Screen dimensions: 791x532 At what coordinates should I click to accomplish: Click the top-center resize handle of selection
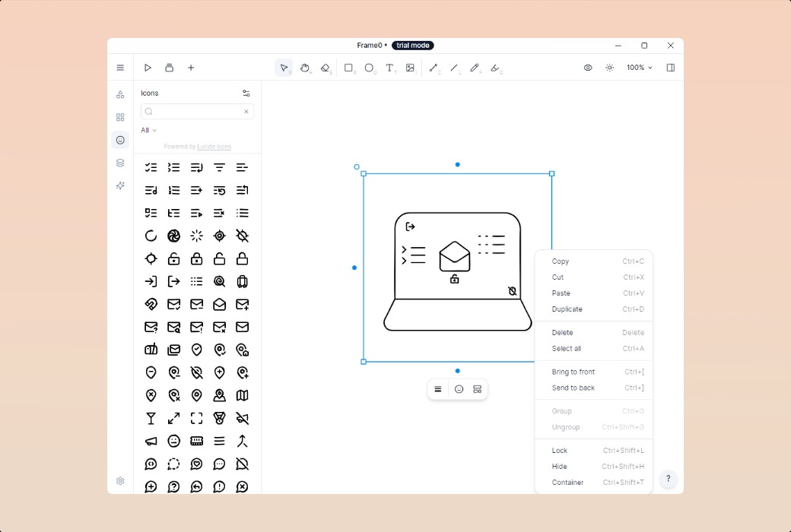[457, 164]
